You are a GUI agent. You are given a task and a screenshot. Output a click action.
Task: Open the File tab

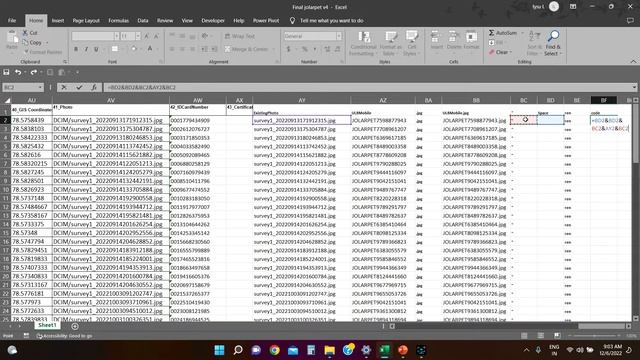coord(12,20)
